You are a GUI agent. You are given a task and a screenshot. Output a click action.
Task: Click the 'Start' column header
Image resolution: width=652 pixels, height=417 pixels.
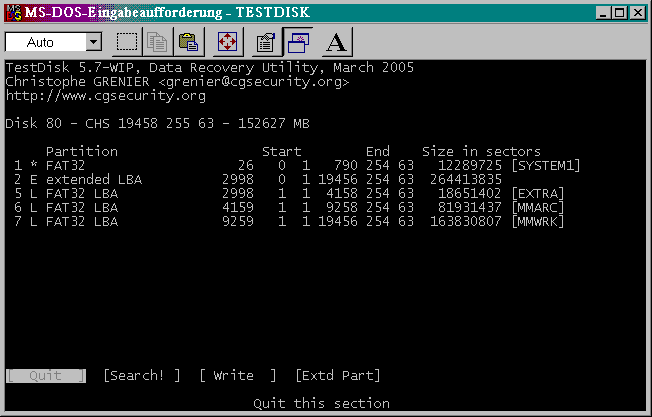click(282, 152)
